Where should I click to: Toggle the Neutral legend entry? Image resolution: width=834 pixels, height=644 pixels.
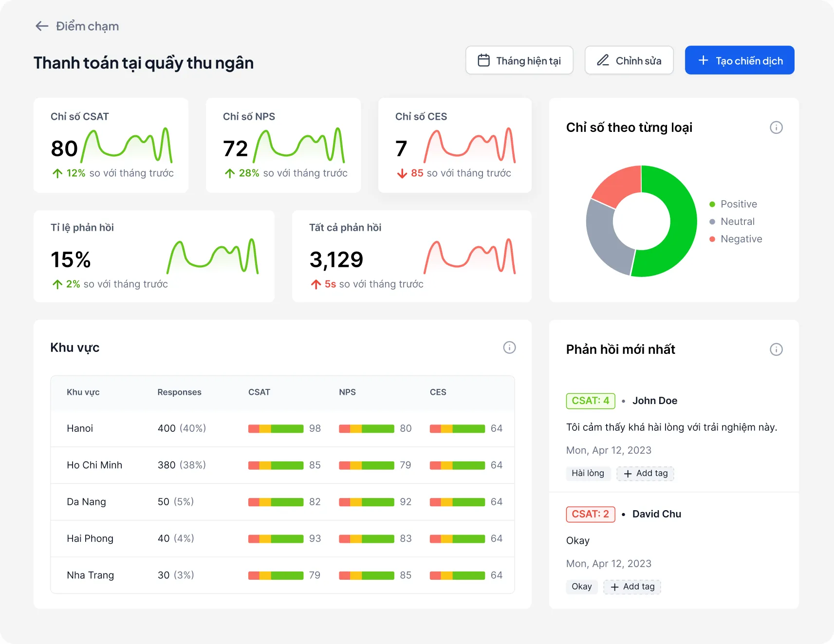pos(737,221)
